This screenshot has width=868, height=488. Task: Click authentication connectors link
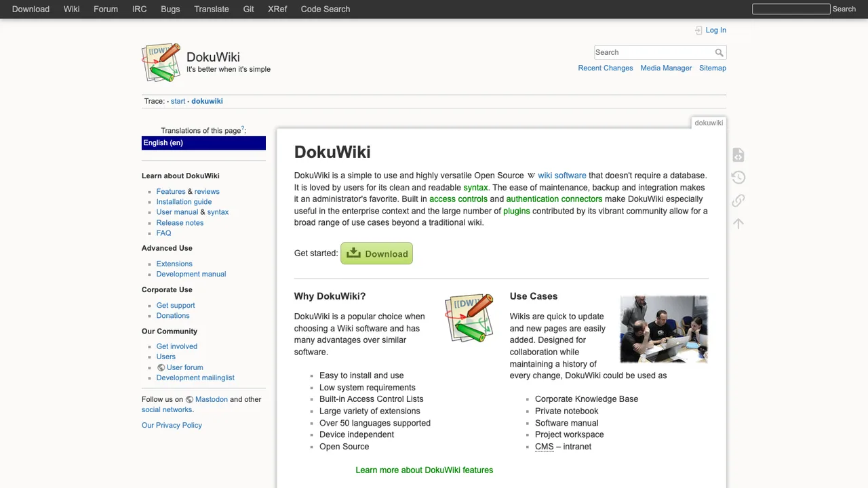coord(554,199)
